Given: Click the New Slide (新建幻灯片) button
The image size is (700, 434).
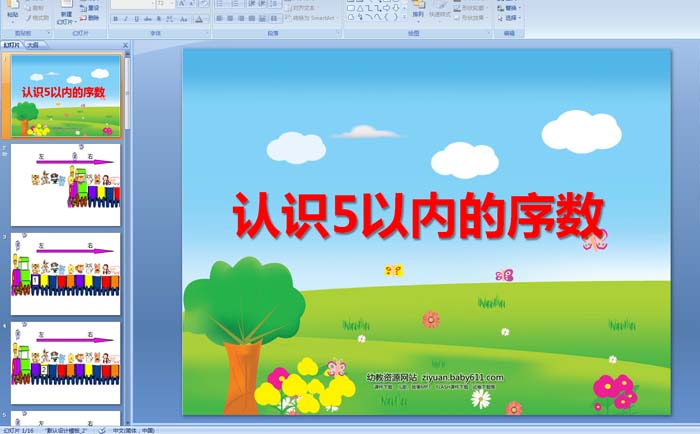Looking at the screenshot, I should (67, 13).
